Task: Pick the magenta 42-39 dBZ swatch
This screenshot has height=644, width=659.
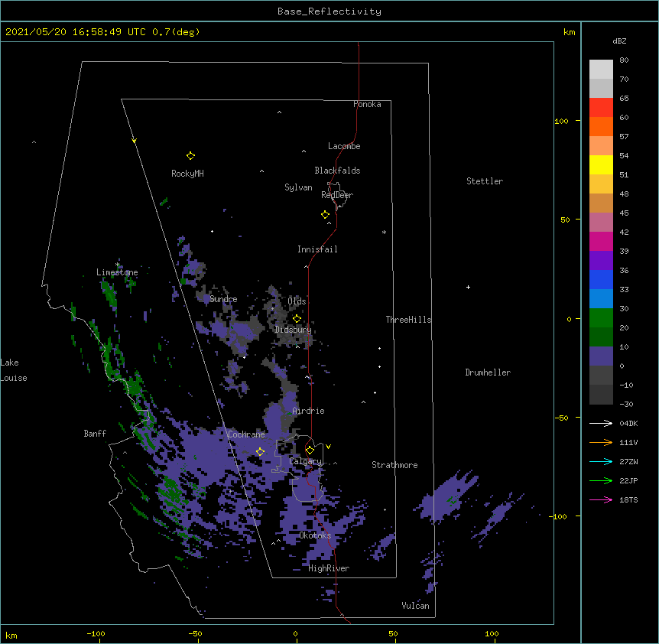Action: click(601, 241)
